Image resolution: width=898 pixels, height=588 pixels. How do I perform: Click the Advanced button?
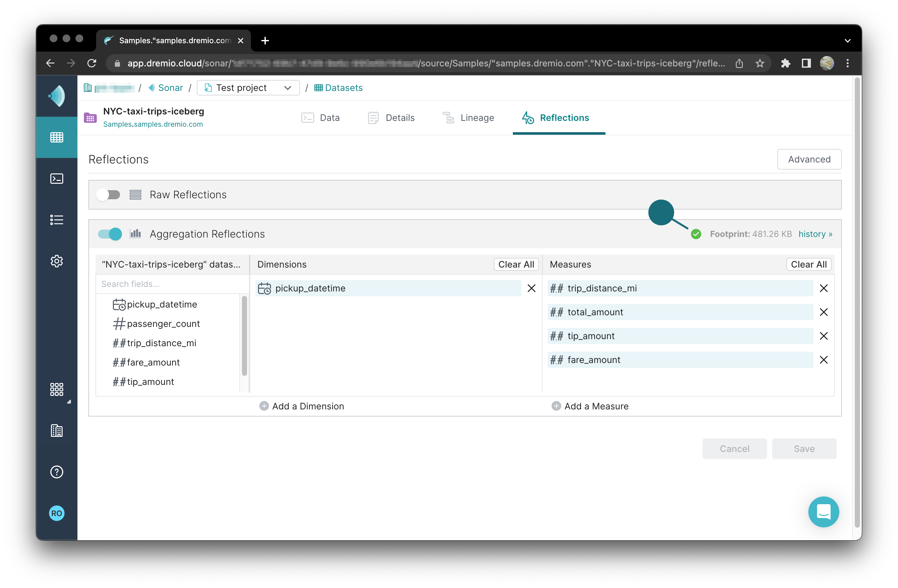809,159
